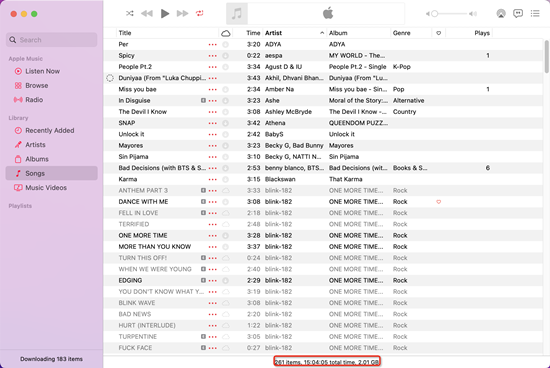Open the Up Next queue list icon
The width and height of the screenshot is (550, 368).
click(535, 13)
